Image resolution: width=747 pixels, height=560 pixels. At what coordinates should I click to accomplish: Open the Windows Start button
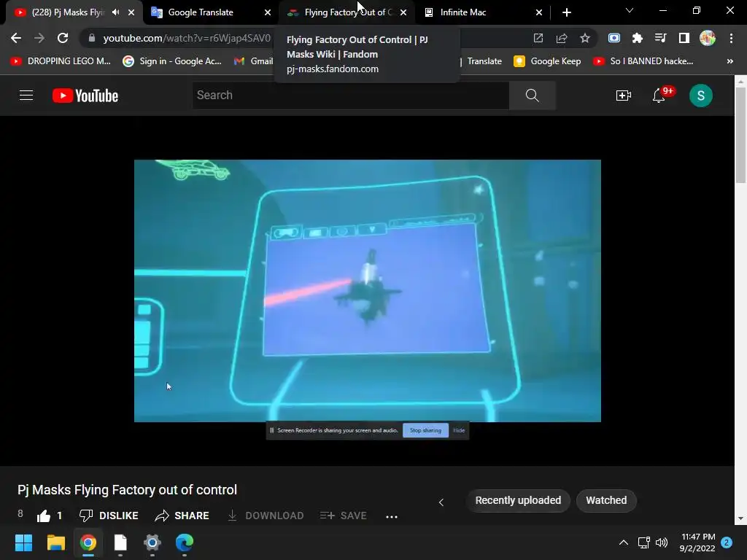point(24,542)
